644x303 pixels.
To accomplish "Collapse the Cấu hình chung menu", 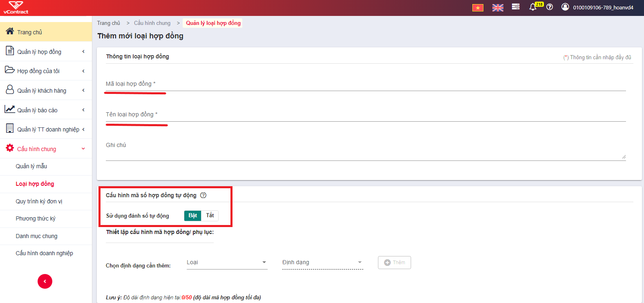I will click(46, 149).
